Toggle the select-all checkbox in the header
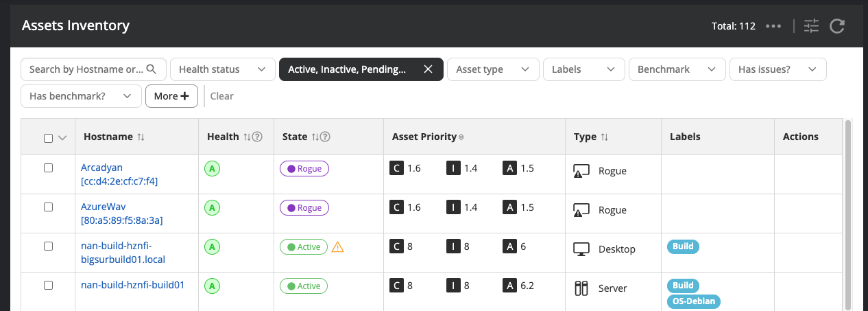 coord(48,138)
